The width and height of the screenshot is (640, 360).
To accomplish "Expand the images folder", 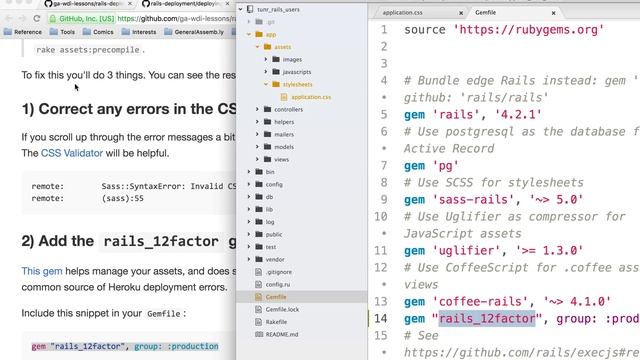I will 266,59.
